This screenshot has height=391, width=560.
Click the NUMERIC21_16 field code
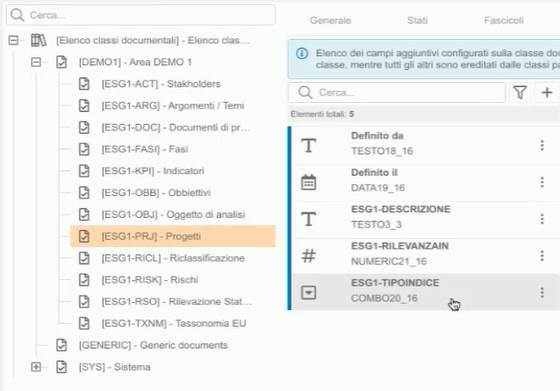[389, 261]
